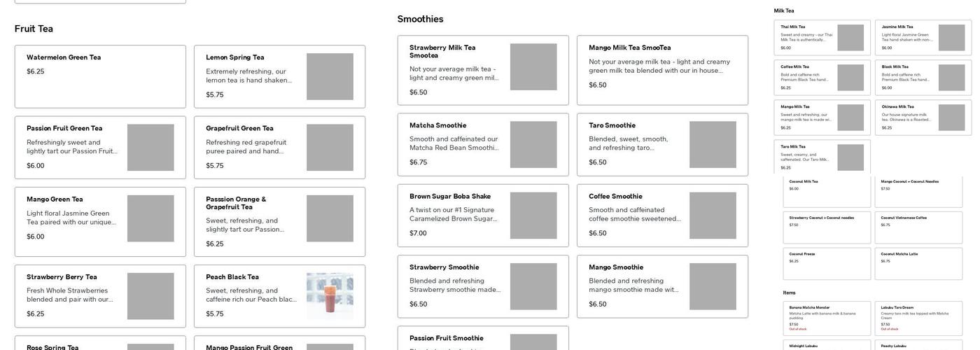Select the Mango Milk Tea SmooTea card
Image resolution: width=980 pixels, height=350 pixels.
pos(662,70)
